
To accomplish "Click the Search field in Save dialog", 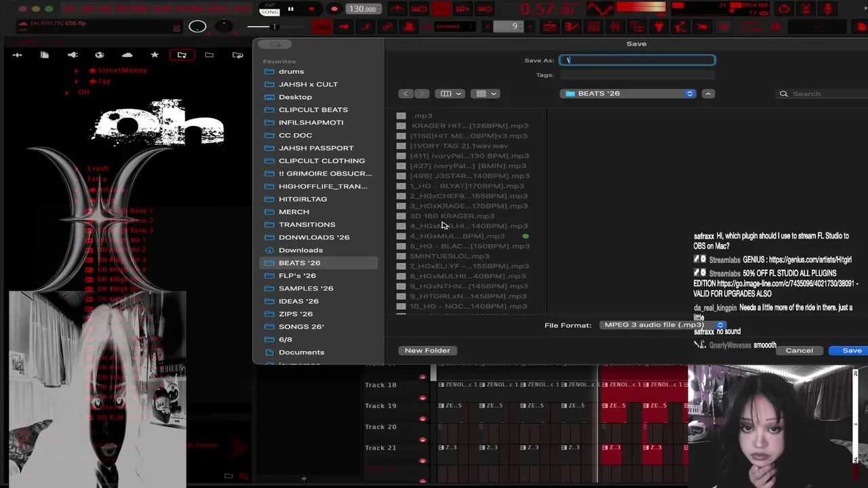I will (x=823, y=94).
